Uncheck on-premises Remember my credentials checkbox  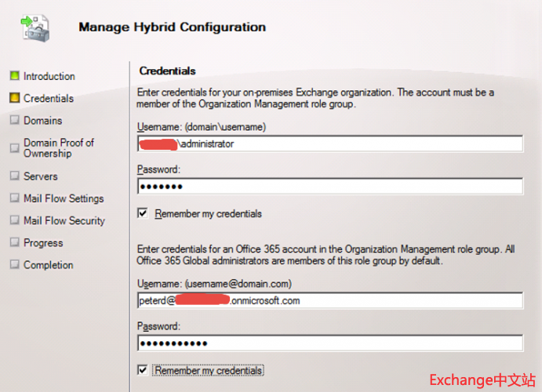click(143, 213)
